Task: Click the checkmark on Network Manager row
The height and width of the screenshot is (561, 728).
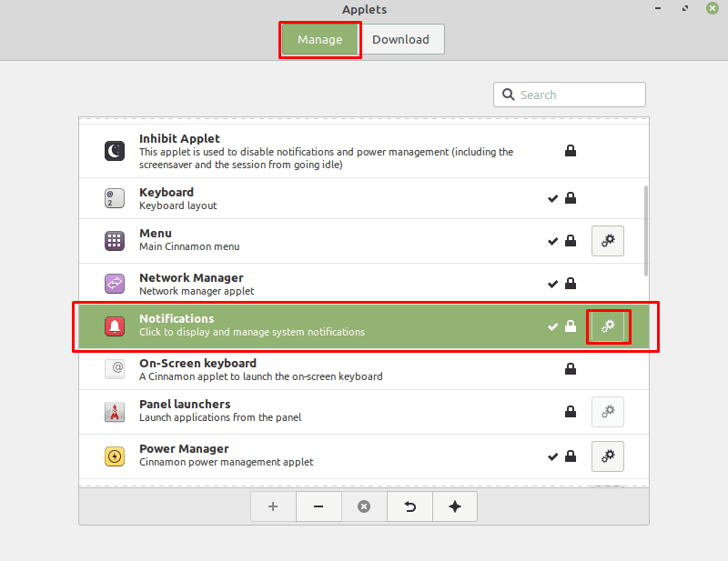Action: point(552,284)
